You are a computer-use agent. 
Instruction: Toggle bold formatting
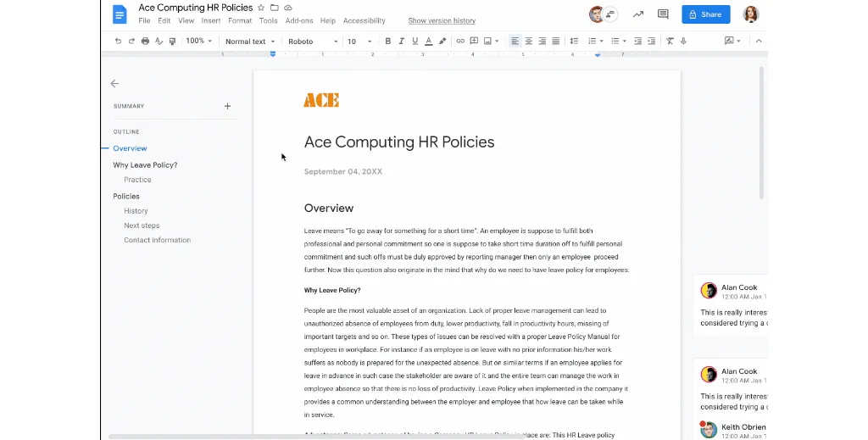point(387,41)
